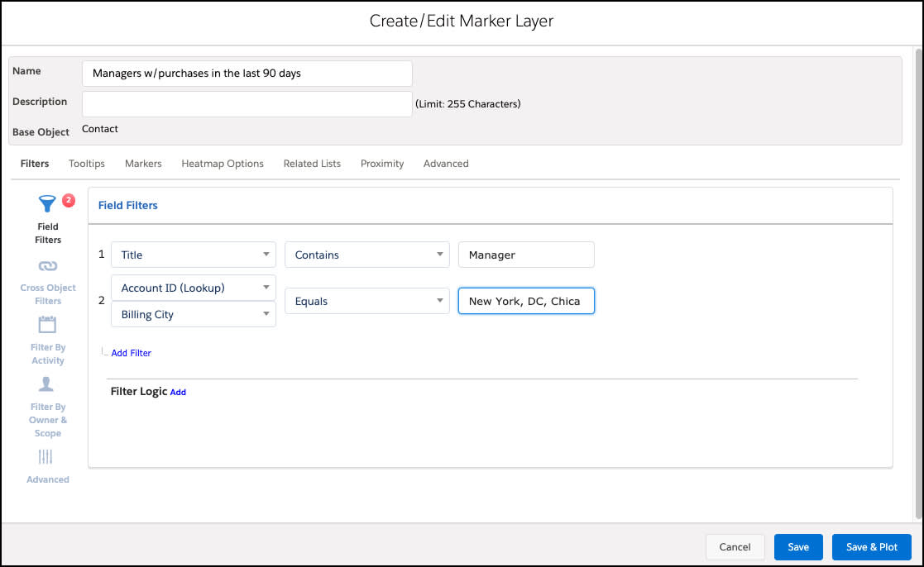Click the Create/Edit Marker Layer title

coord(462,21)
